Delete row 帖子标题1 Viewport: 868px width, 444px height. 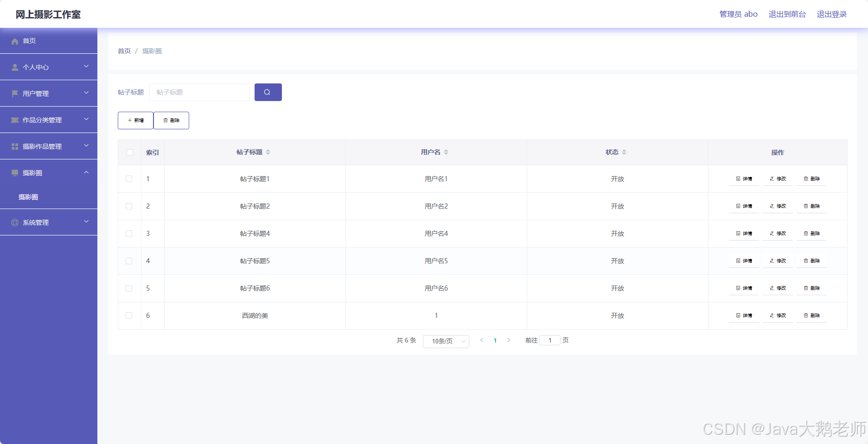click(x=811, y=179)
